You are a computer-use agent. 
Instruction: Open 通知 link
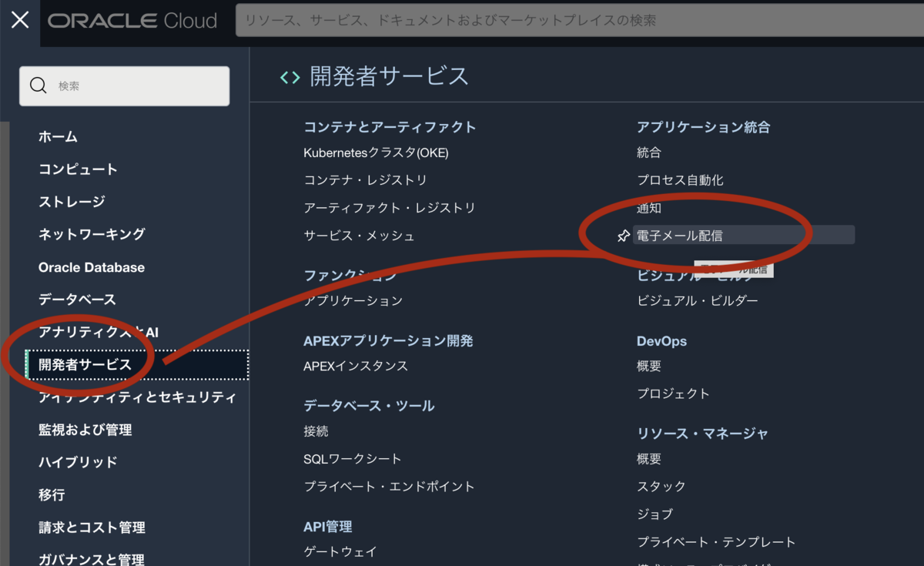click(x=649, y=208)
